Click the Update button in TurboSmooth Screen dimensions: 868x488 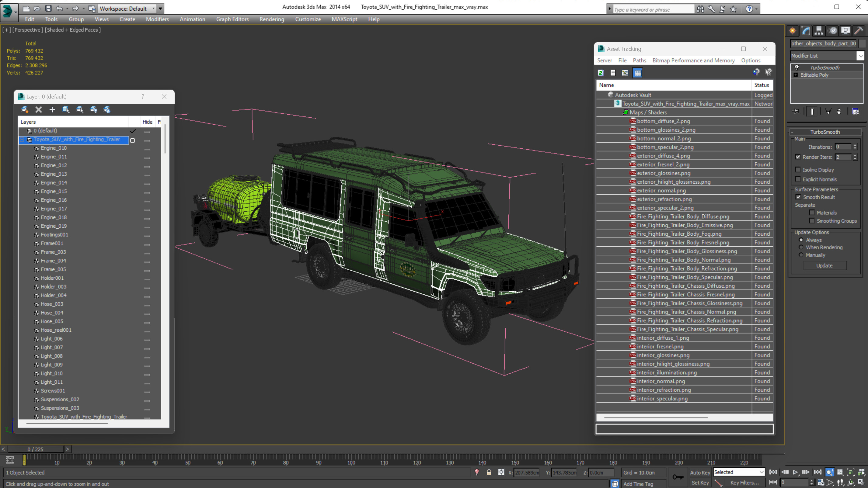[824, 266]
